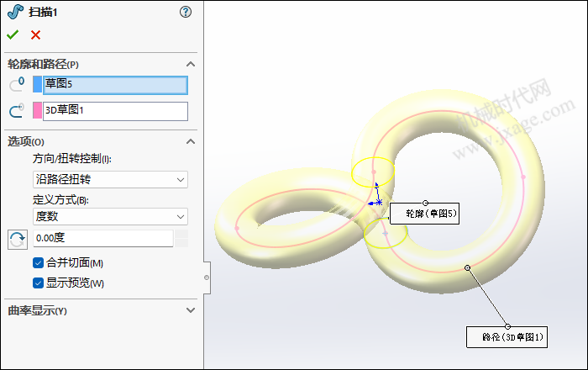Screen dimensions: 588x370
Task: Expand the 曲率显示 section
Action: click(x=191, y=310)
